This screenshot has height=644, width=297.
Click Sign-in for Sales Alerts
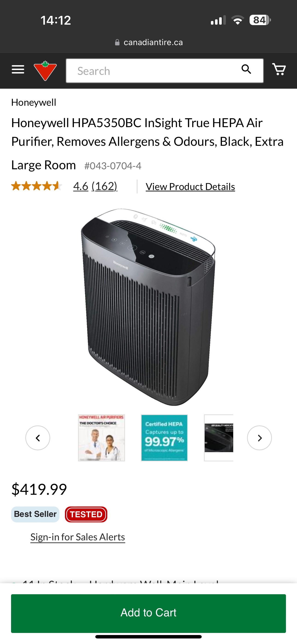[78, 537]
